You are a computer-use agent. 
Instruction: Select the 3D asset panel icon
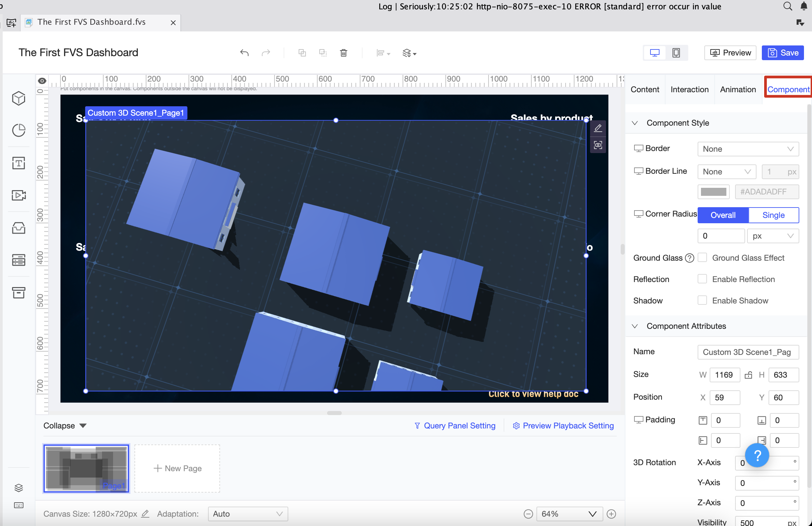point(19,99)
